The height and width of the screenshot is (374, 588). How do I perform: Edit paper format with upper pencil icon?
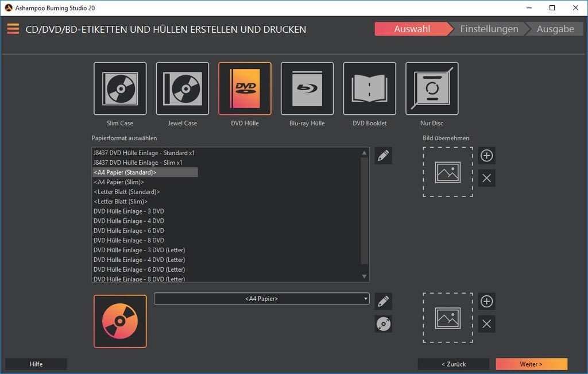tap(383, 156)
